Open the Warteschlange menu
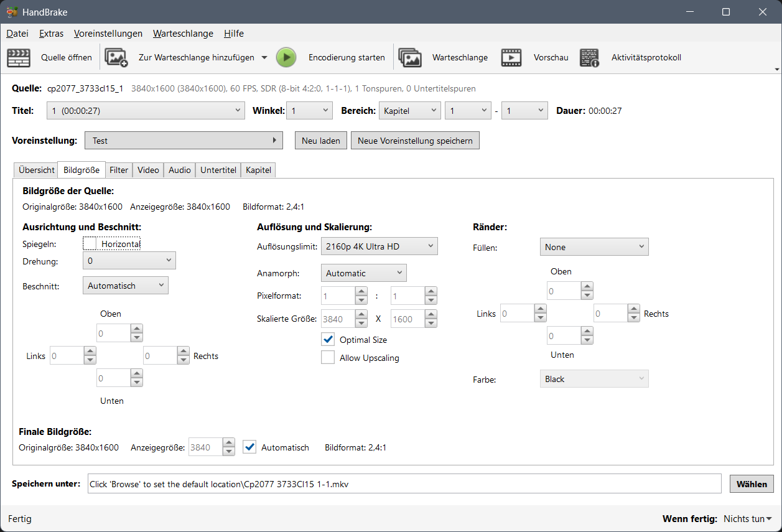782x532 pixels. [183, 34]
